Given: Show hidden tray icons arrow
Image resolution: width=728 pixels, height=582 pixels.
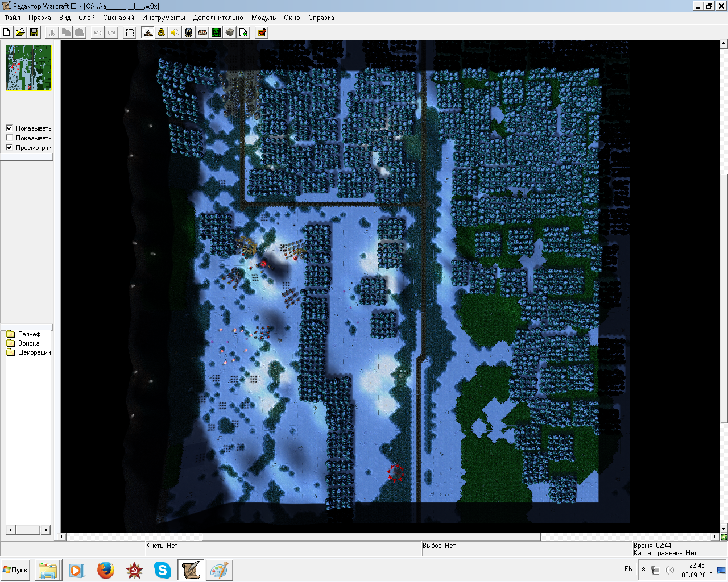Looking at the screenshot, I should tap(643, 569).
